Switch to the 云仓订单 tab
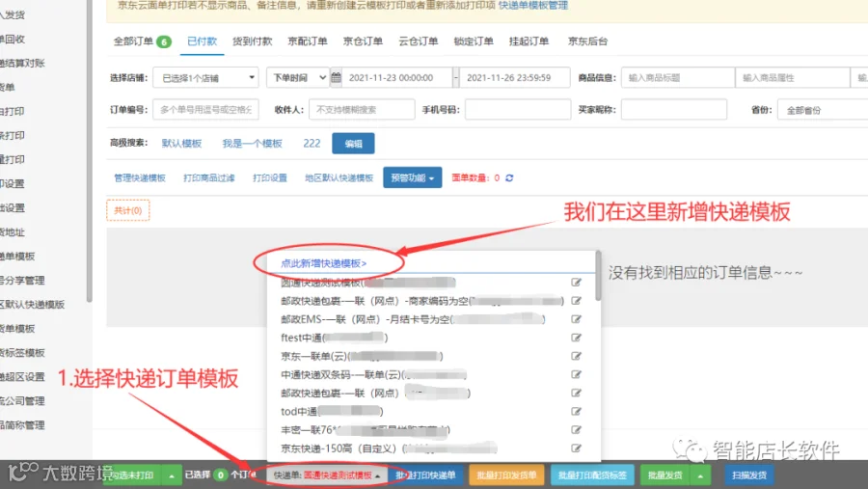This screenshot has height=489, width=868. [x=418, y=41]
